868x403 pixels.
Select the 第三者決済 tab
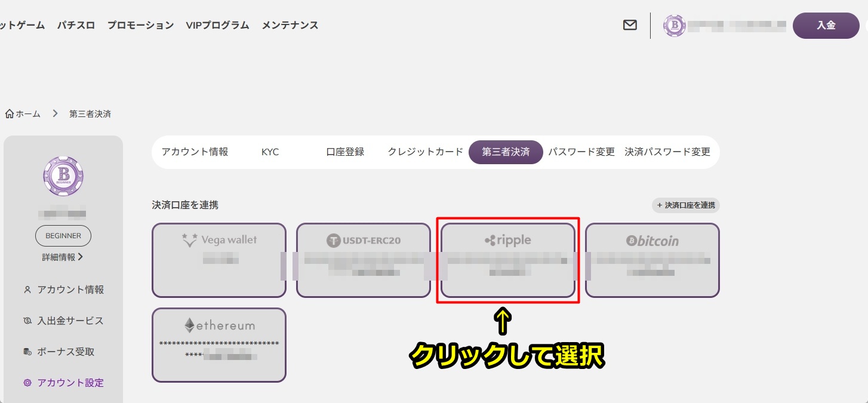click(x=506, y=152)
